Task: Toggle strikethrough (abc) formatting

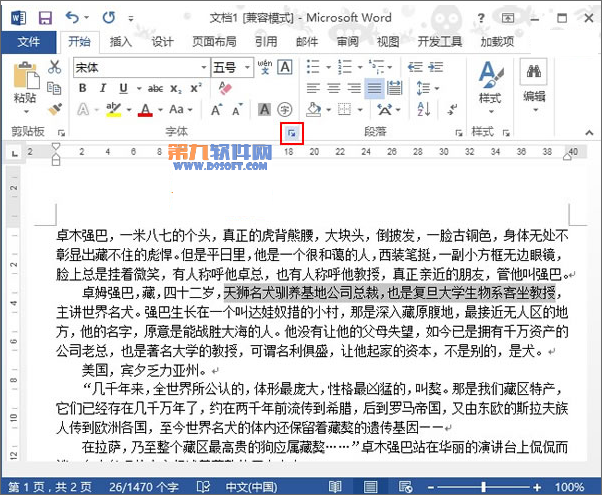Action: [155, 89]
